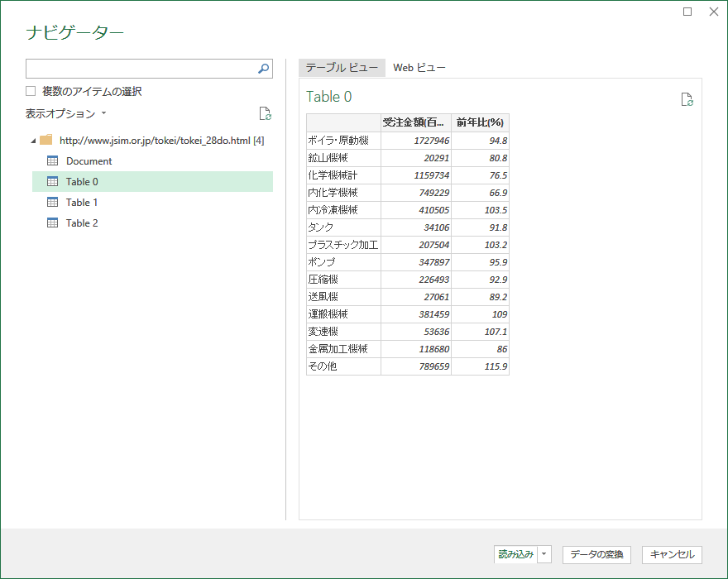Enable 複数のアイテムの選択 checkbox
The image size is (728, 579).
31,92
